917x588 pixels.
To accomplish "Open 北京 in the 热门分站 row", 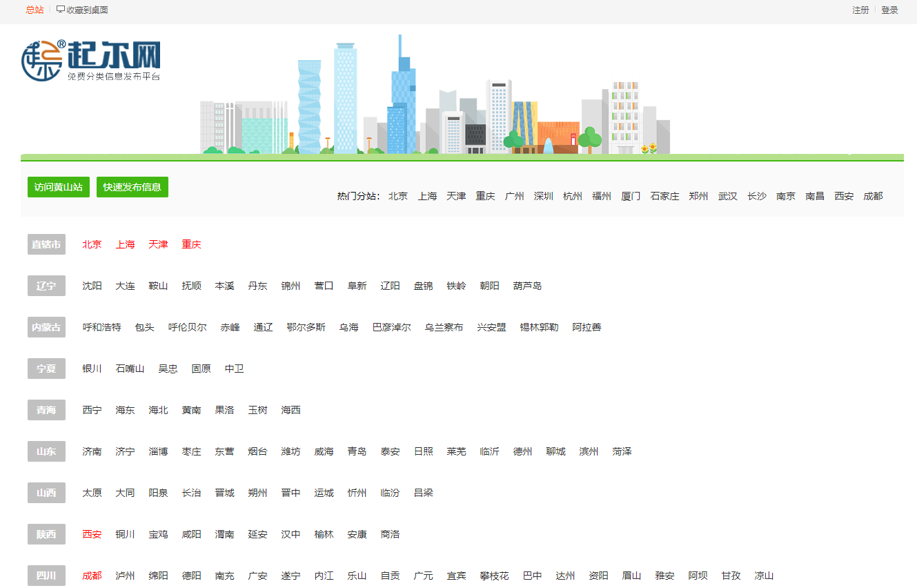I will pyautogui.click(x=398, y=196).
